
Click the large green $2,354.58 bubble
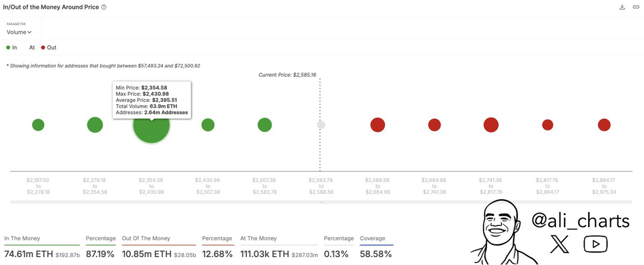(x=151, y=126)
